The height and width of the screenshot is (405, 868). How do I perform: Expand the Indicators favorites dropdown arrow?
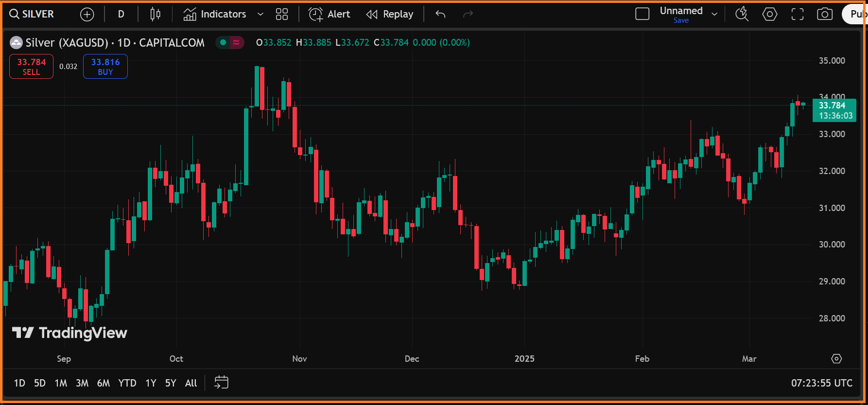(x=260, y=15)
